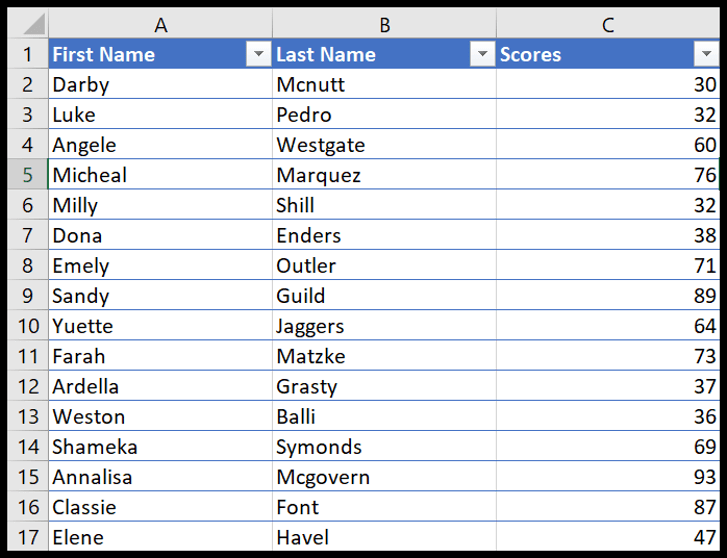Select column B header
Screen dimensions: 727x558
384,24
